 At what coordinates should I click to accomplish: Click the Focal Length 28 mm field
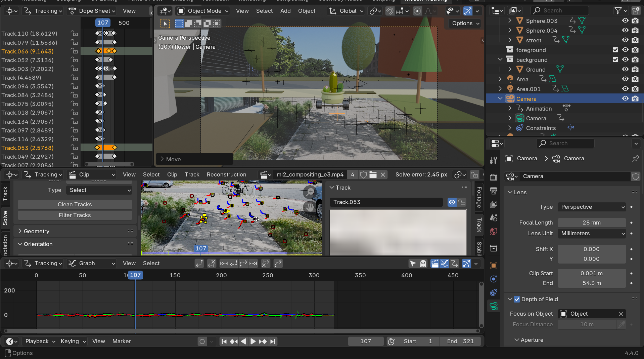(x=592, y=223)
